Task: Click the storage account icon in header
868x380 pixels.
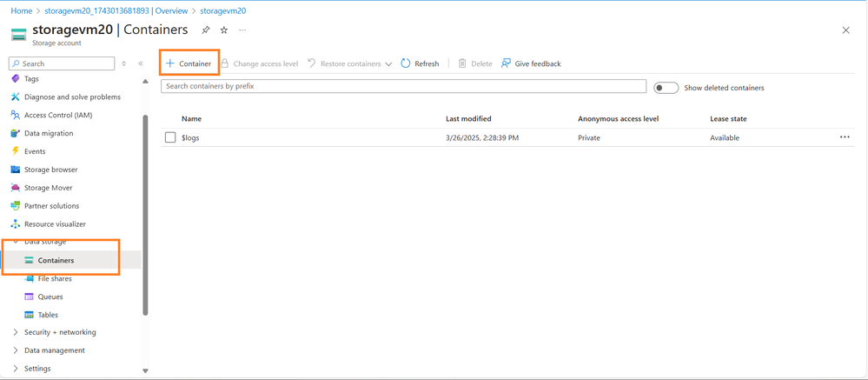Action: 19,34
